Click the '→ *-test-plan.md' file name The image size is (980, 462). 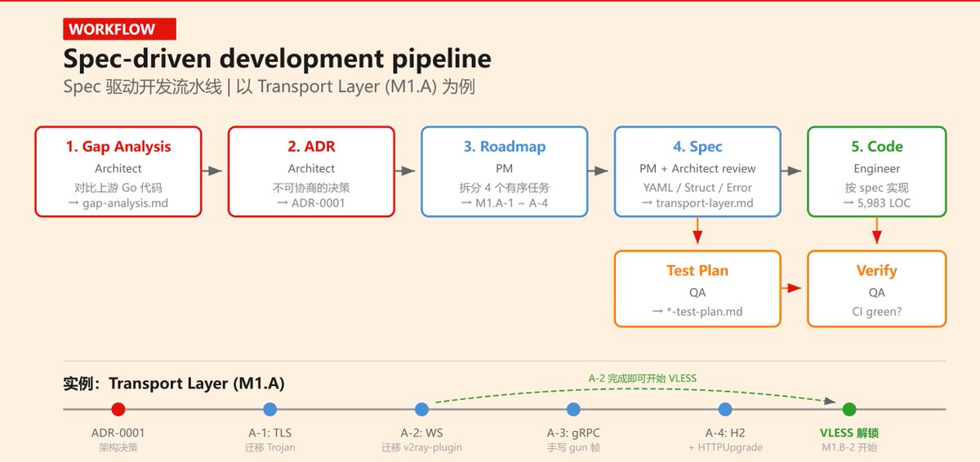[x=697, y=311]
